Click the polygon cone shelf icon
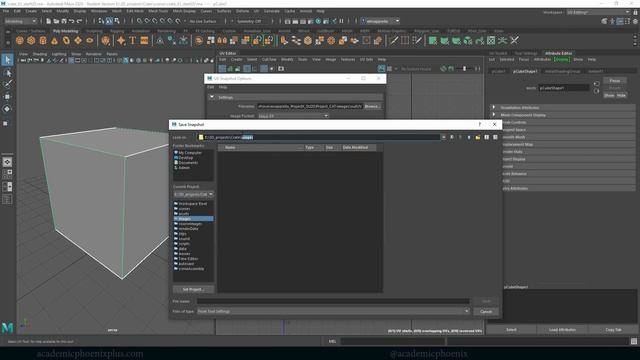The height and width of the screenshot is (360, 640). pyautogui.click(x=54, y=40)
